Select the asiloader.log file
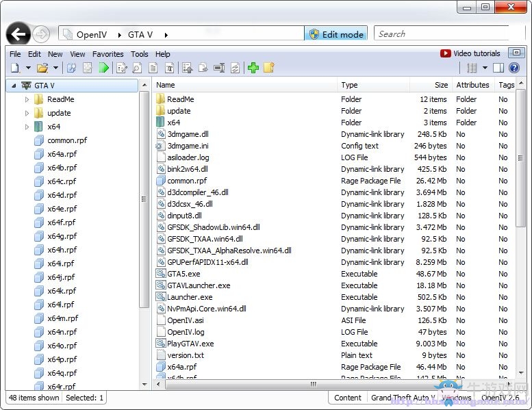The image size is (532, 410). coord(188,157)
